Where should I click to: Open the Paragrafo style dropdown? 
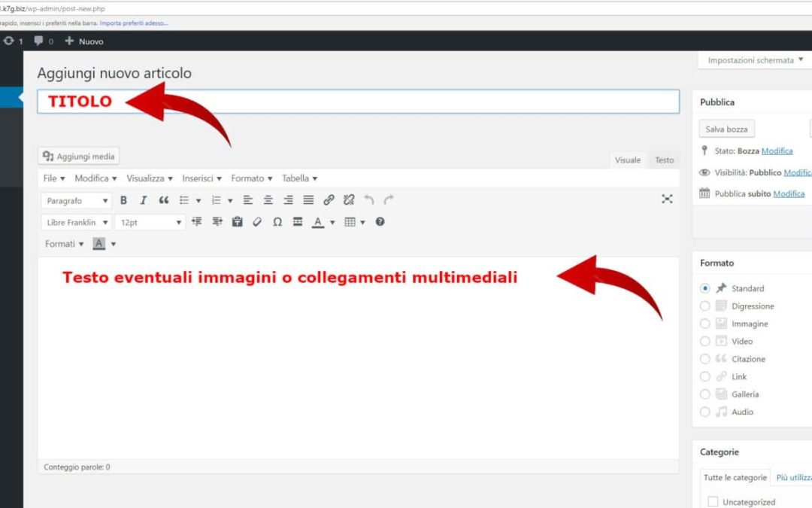[x=75, y=201]
